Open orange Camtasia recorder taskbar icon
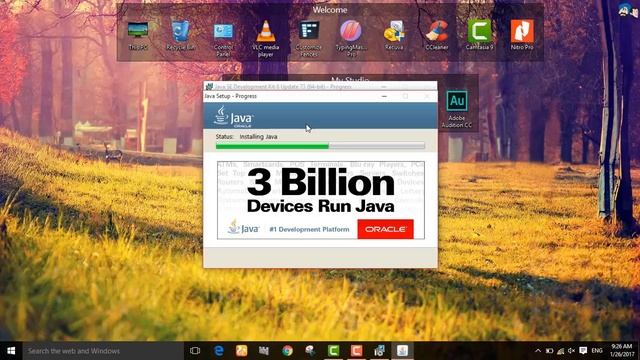The image size is (640, 360). pyautogui.click(x=356, y=351)
